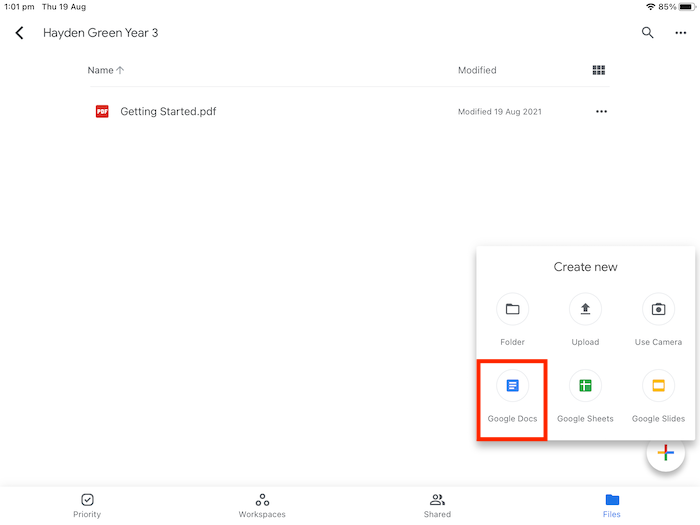Viewport: 700px width, 525px height.
Task: Open the search magnifier icon
Action: tap(647, 33)
